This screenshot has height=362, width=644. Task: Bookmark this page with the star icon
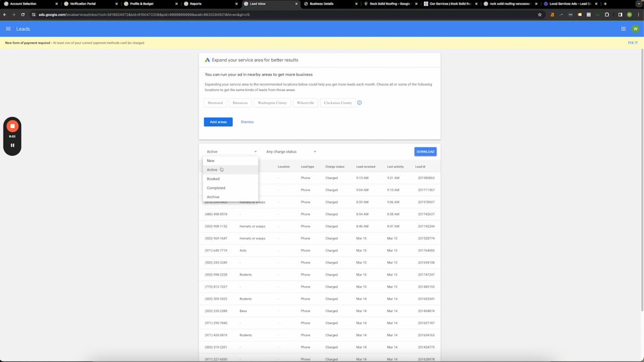click(x=540, y=14)
